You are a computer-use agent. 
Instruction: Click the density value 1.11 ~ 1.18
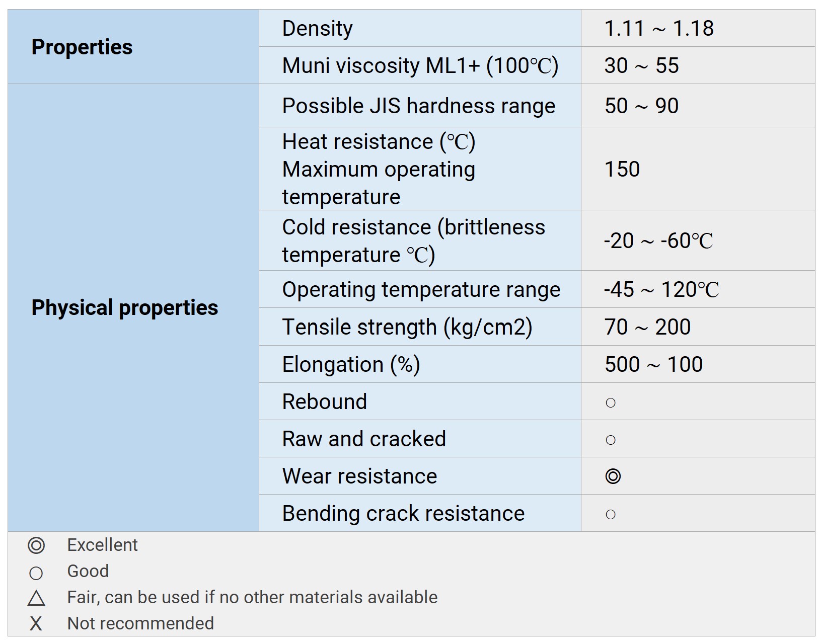[x=659, y=28]
